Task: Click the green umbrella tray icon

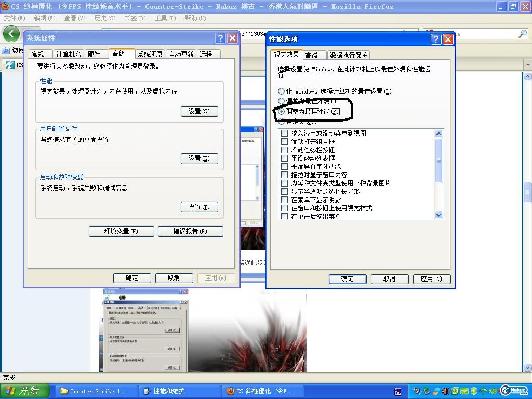Action: tap(483, 392)
